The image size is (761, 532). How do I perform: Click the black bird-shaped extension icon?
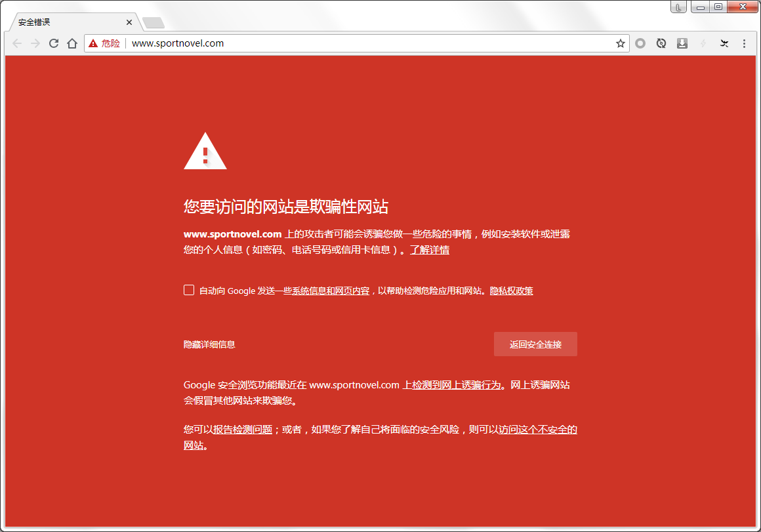point(724,43)
